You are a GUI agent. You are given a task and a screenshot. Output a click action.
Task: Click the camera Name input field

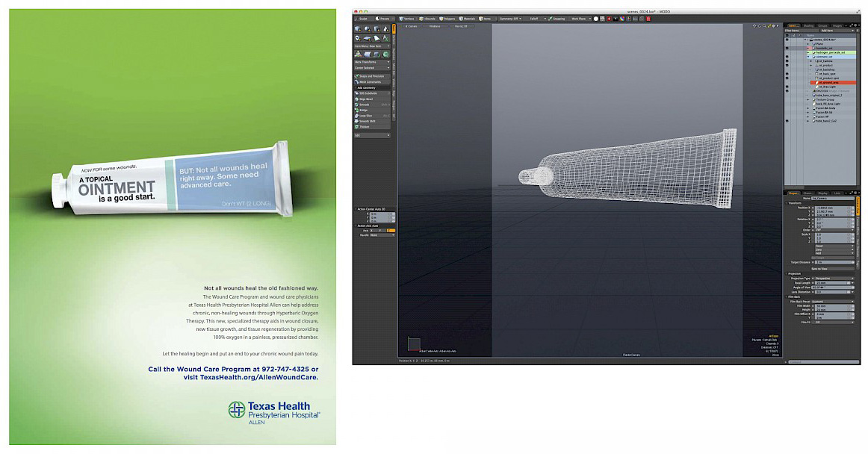pyautogui.click(x=833, y=198)
